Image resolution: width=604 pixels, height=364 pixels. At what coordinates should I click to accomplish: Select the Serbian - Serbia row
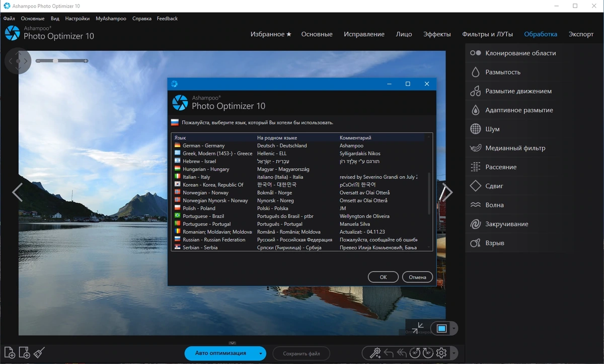299,247
